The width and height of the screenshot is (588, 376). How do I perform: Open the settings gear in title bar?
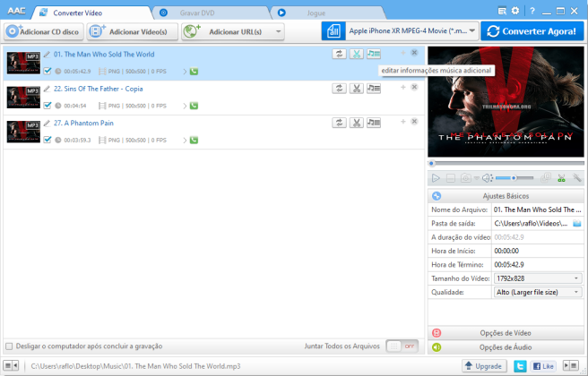tap(515, 11)
